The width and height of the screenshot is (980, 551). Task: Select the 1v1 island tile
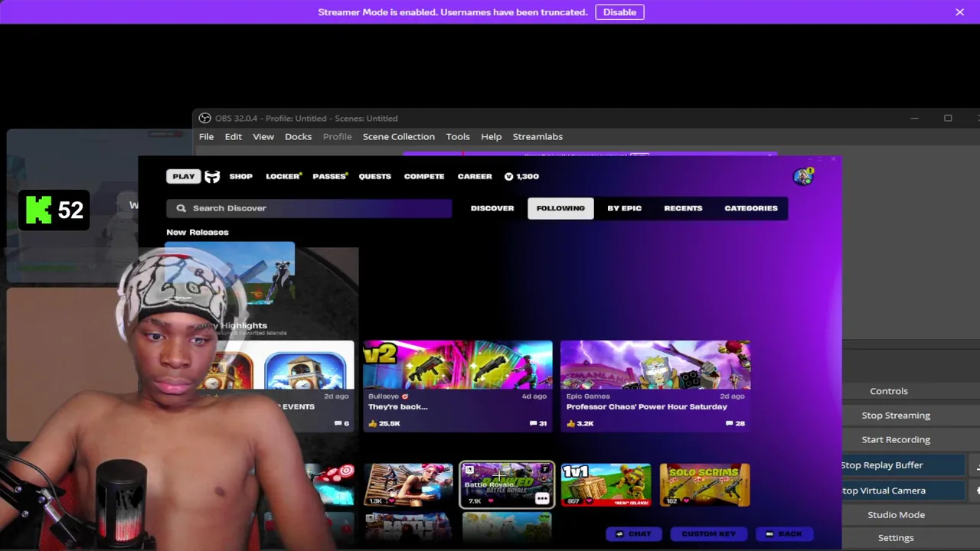(606, 484)
